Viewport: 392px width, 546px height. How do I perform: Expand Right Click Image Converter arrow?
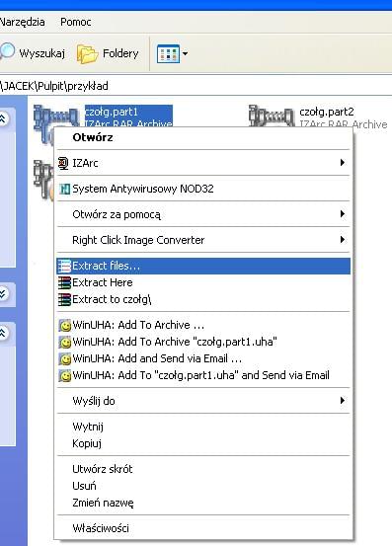[343, 240]
